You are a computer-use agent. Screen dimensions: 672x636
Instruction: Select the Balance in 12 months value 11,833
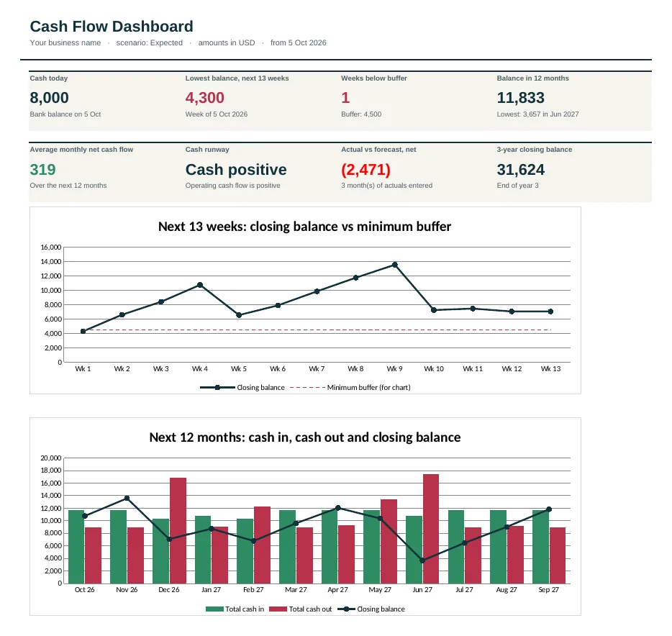[520, 98]
